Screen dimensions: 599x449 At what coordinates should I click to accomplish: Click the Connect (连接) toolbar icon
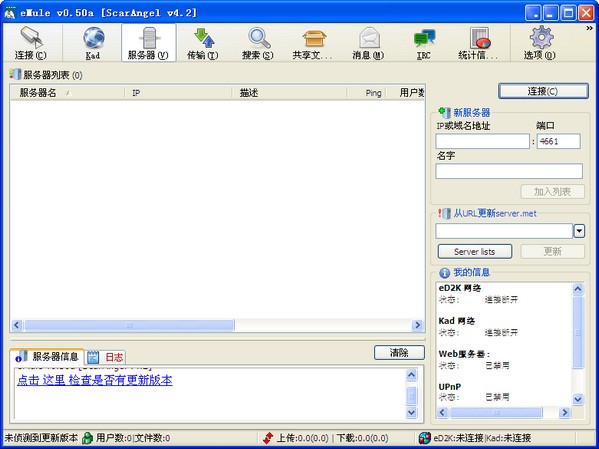[31, 43]
